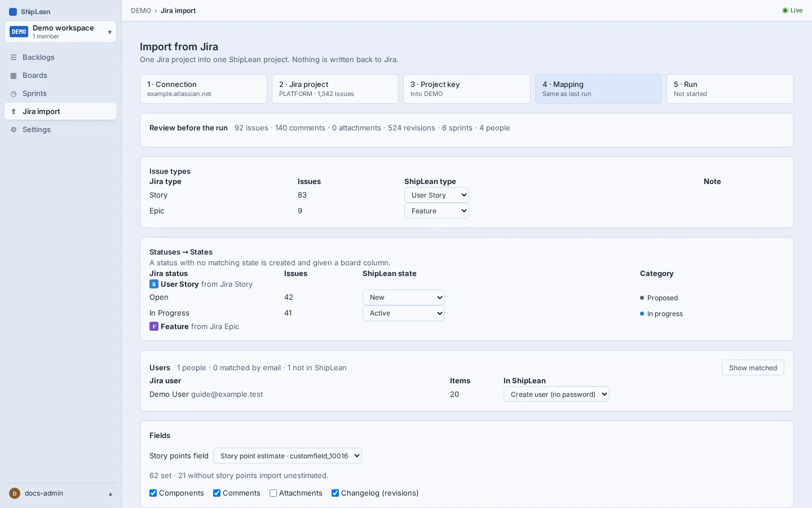
Task: Go to step 5 Run
Action: point(730,89)
